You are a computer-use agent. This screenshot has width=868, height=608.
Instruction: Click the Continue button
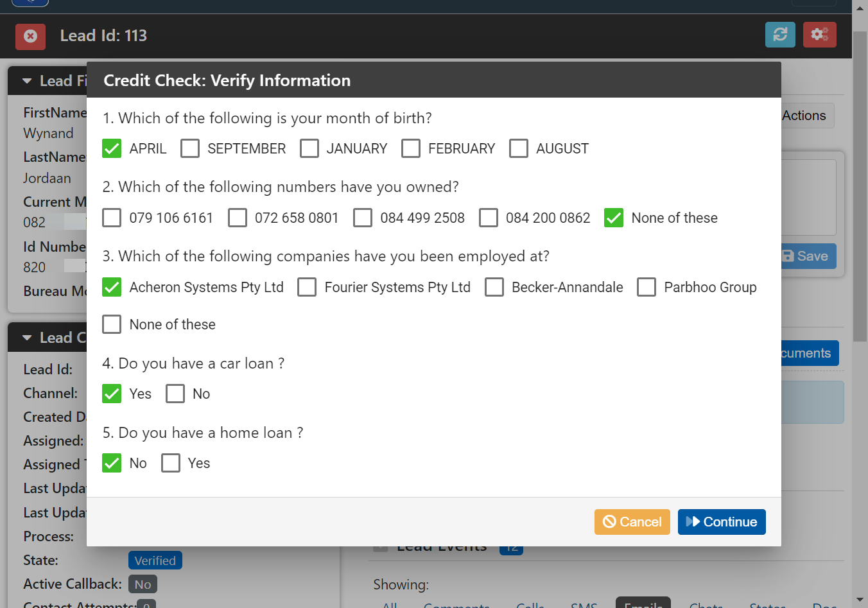click(722, 522)
